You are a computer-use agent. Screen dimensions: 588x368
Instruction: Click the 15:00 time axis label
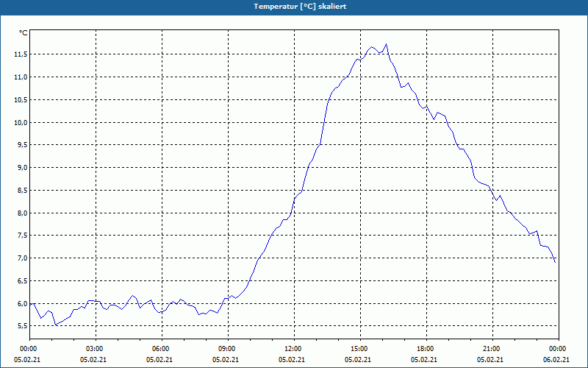360,349
